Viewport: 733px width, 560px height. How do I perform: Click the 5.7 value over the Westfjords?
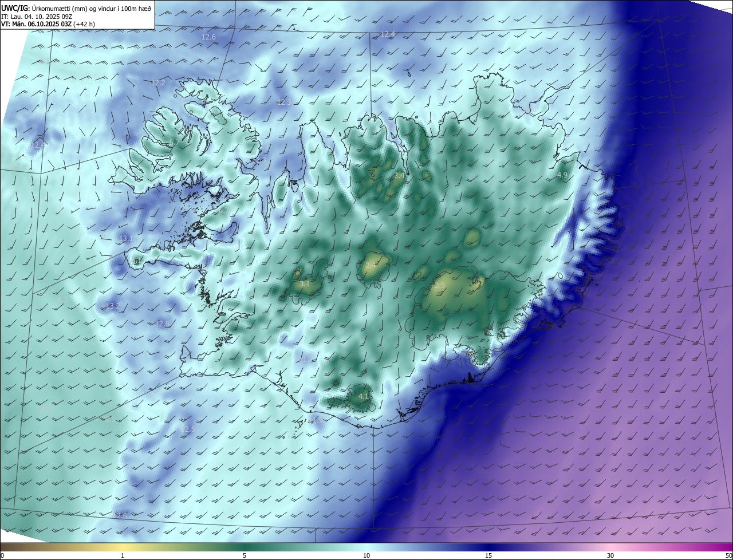[174, 143]
